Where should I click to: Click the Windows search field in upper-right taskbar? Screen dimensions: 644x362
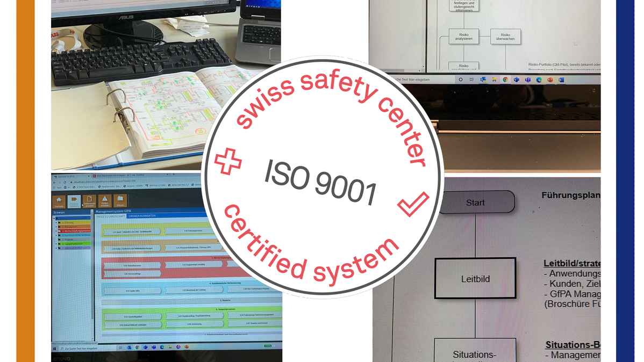tap(414, 79)
